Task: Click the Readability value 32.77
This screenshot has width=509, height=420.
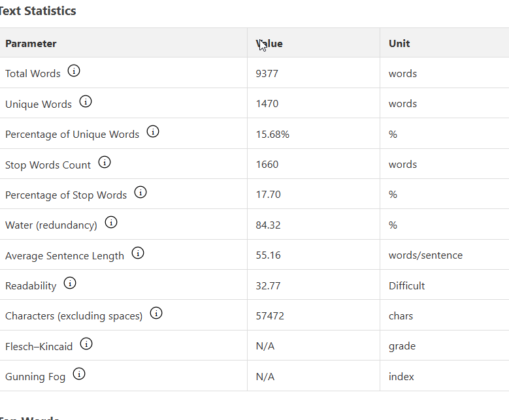Action: (x=268, y=286)
